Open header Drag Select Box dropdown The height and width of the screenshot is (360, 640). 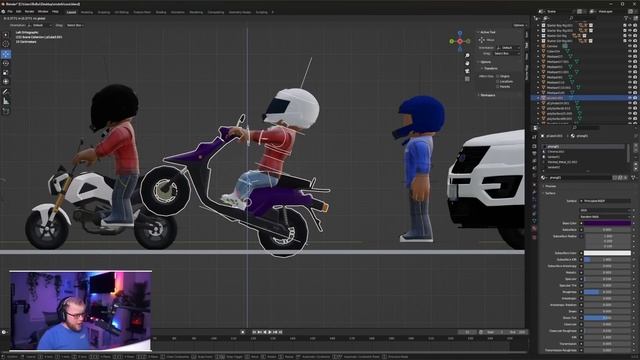[75, 25]
